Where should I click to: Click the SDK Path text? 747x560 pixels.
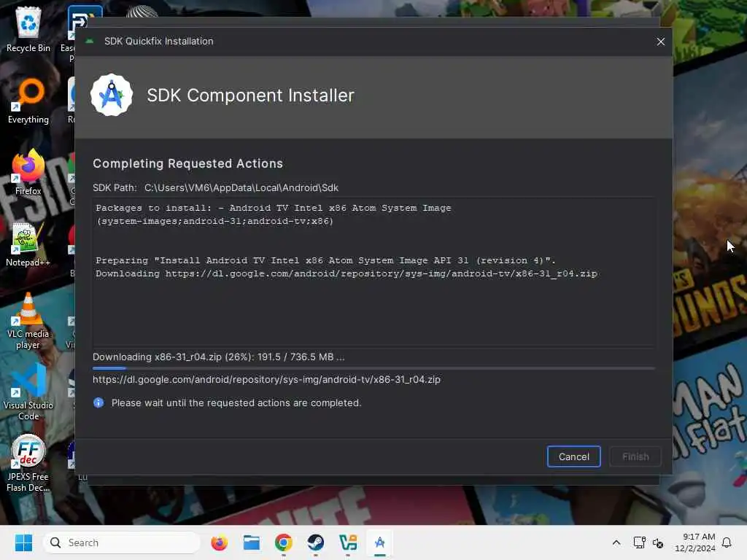point(215,187)
